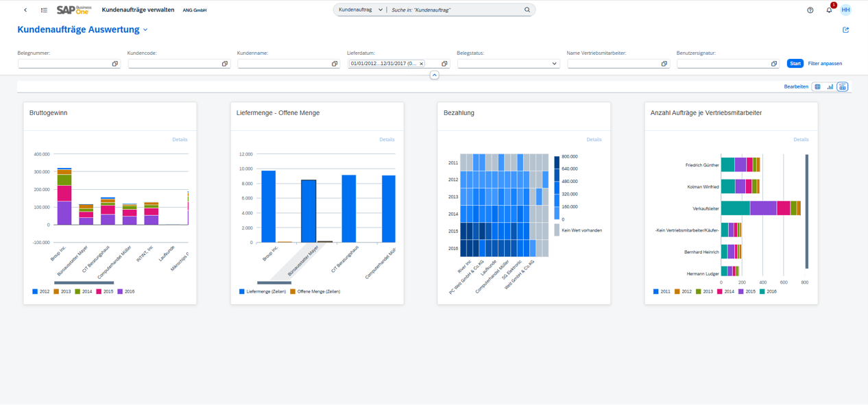Collapse the filter bar with chevron

(x=434, y=75)
